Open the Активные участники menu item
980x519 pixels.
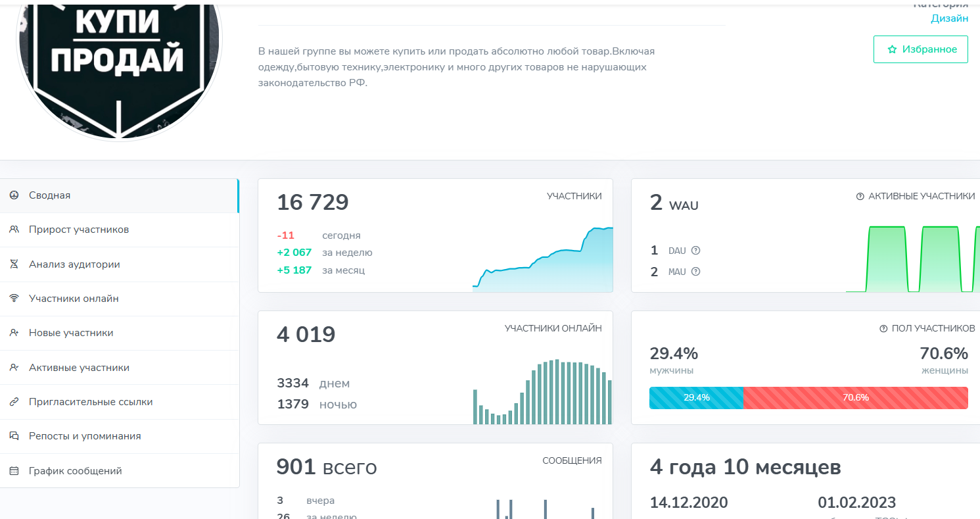coord(79,368)
